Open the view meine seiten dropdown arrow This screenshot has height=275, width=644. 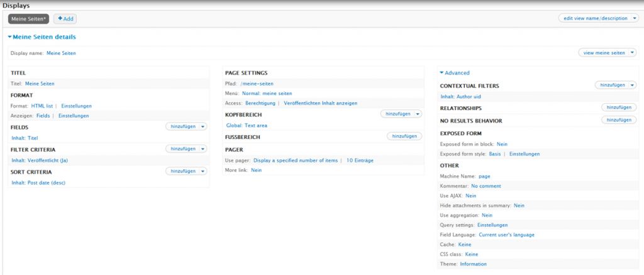(x=632, y=53)
